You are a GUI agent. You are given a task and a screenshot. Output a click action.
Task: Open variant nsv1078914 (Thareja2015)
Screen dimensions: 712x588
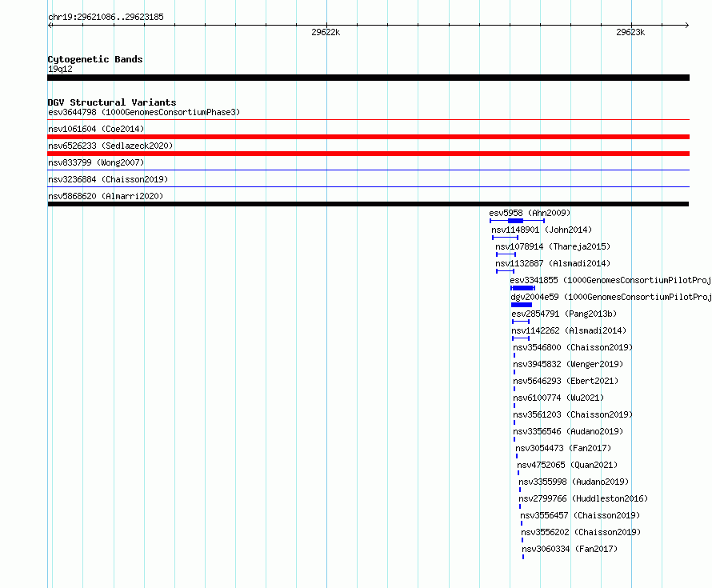(x=553, y=246)
